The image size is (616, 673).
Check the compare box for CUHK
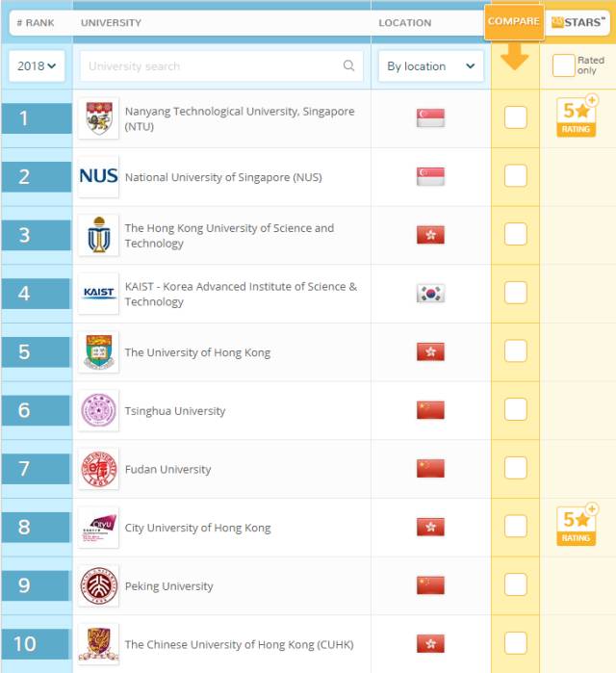coord(516,642)
